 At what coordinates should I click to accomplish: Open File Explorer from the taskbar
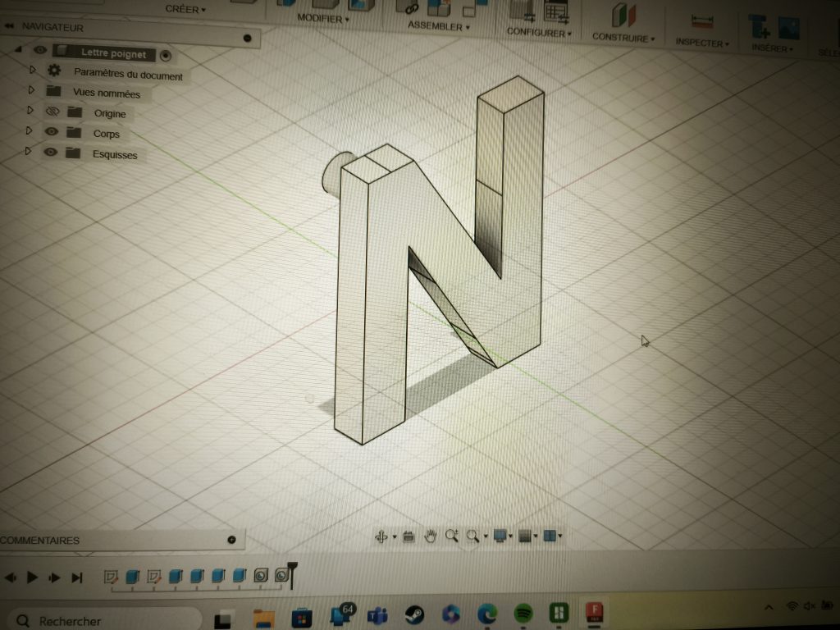click(263, 618)
